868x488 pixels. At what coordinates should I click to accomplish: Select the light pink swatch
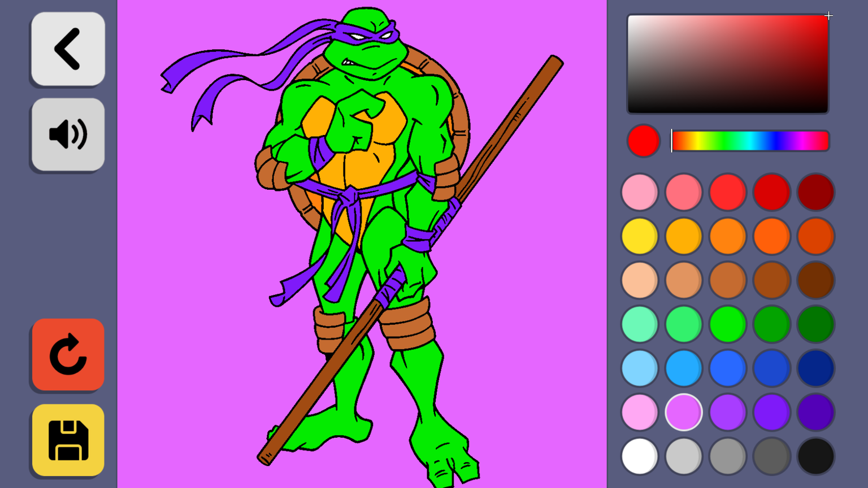pos(640,192)
